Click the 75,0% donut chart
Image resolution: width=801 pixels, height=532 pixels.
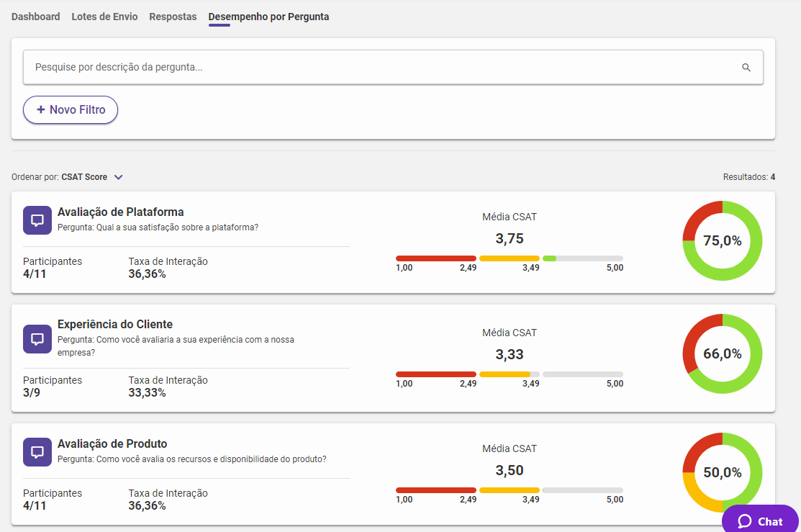click(722, 241)
